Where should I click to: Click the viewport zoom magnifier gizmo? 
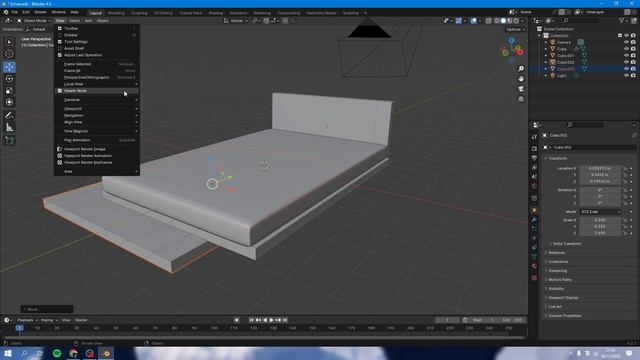click(x=521, y=69)
